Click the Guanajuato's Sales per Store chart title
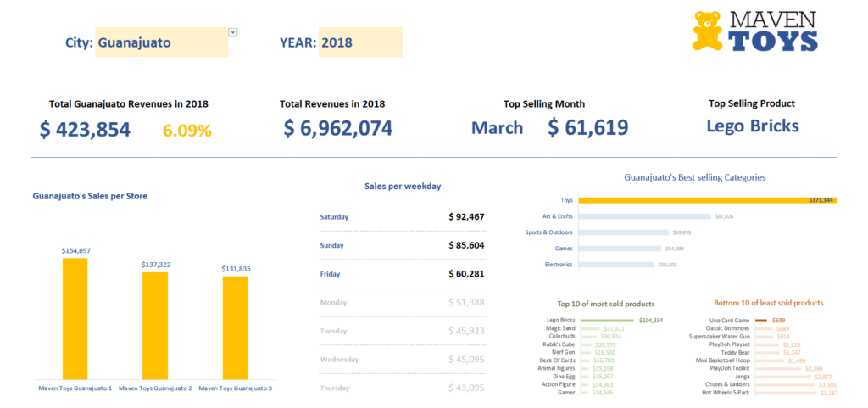 [90, 196]
